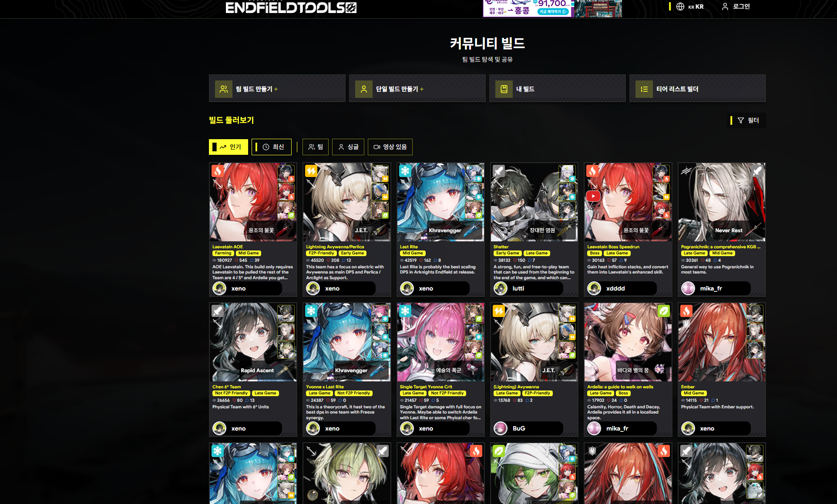This screenshot has width=837, height=504.
Task: Click the Farming tag on Laevatain AOE
Action: [x=223, y=253]
